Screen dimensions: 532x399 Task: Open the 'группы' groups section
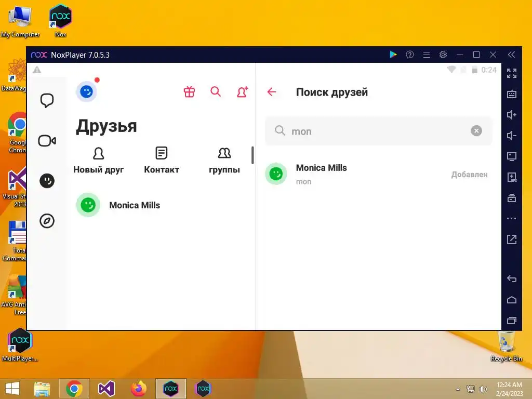(x=224, y=161)
